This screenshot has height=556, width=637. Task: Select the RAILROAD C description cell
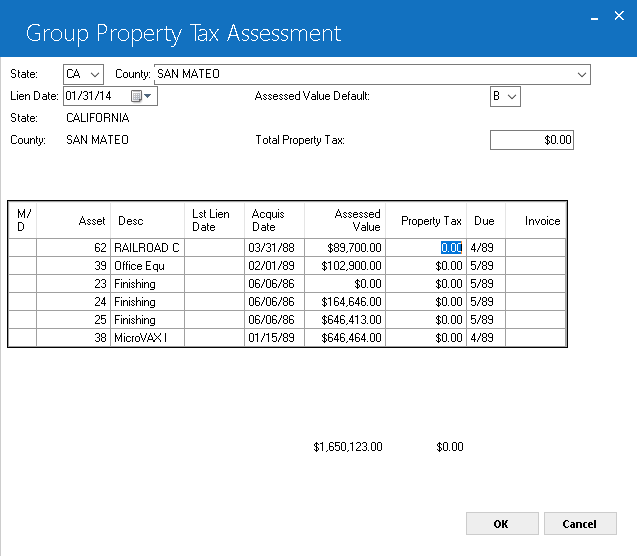click(x=147, y=248)
